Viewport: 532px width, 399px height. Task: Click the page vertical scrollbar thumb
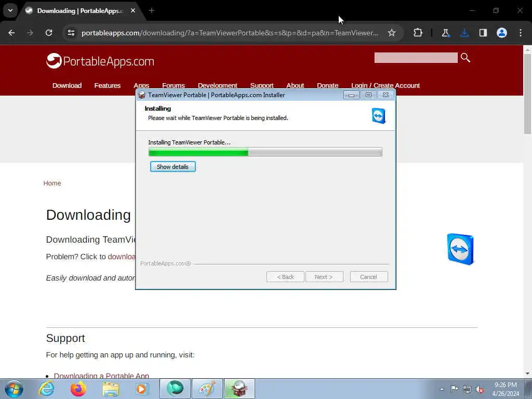click(527, 94)
